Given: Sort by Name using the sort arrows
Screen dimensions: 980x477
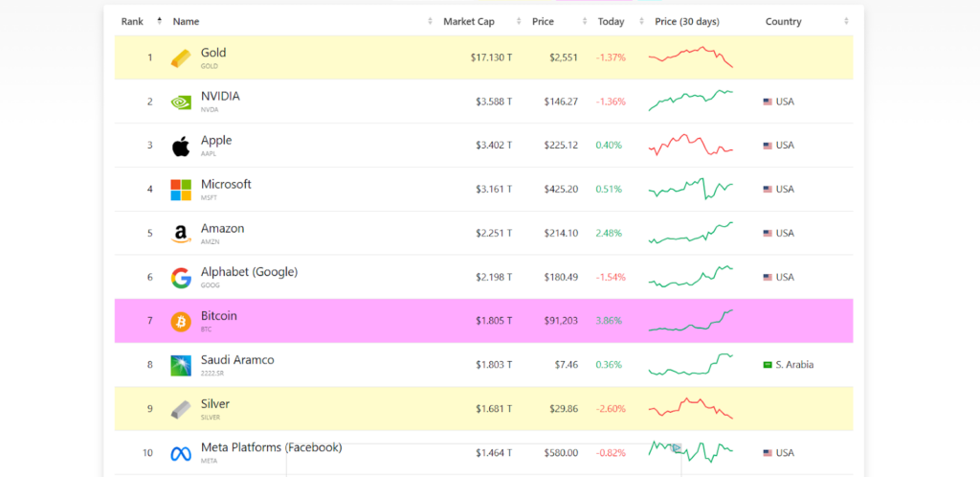Looking at the screenshot, I should point(430,21).
